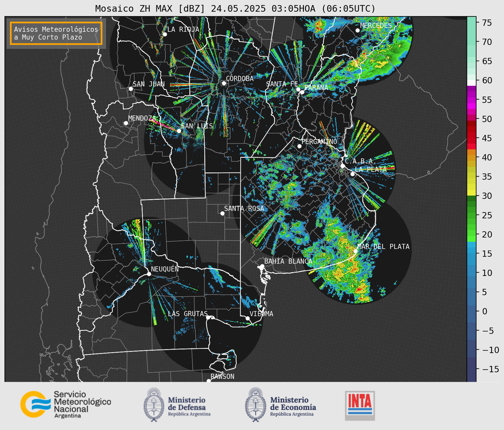Image resolution: width=504 pixels, height=430 pixels.
Task: Click the 75 dBZ colorbar label
Action: (x=486, y=23)
